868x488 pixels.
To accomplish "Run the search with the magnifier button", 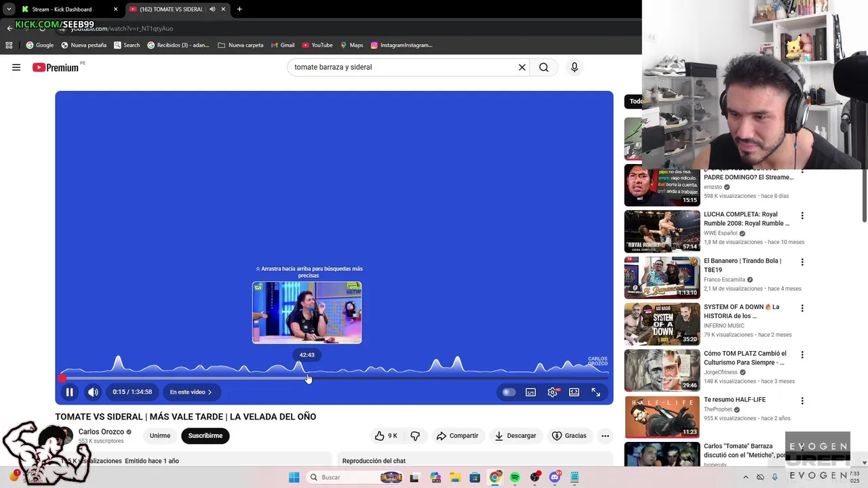I will pyautogui.click(x=544, y=67).
